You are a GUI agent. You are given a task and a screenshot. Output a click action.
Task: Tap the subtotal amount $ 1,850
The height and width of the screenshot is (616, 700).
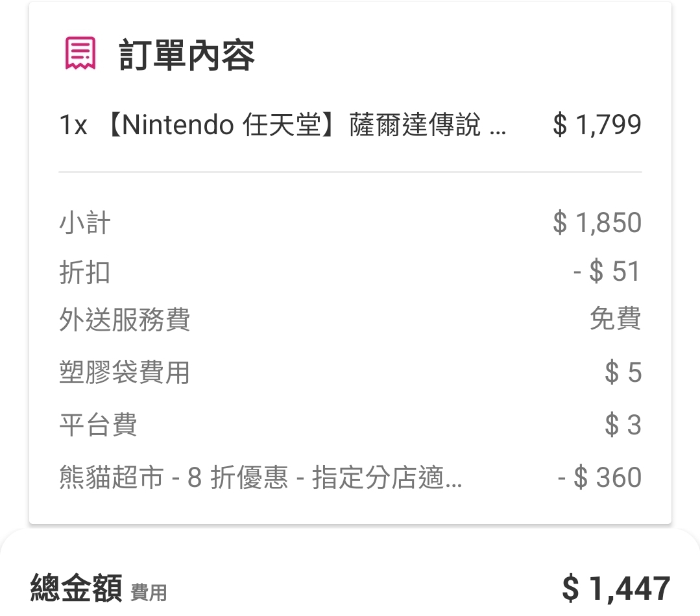597,223
